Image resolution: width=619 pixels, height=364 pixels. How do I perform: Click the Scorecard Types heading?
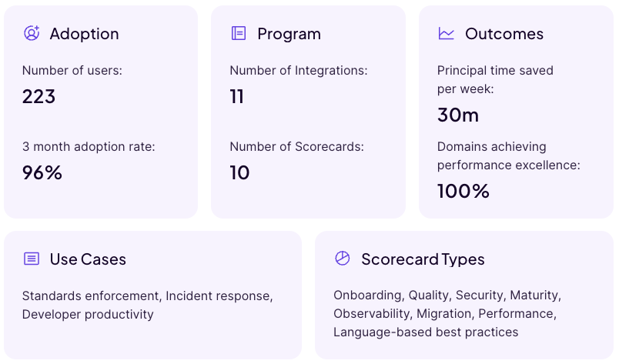(423, 259)
